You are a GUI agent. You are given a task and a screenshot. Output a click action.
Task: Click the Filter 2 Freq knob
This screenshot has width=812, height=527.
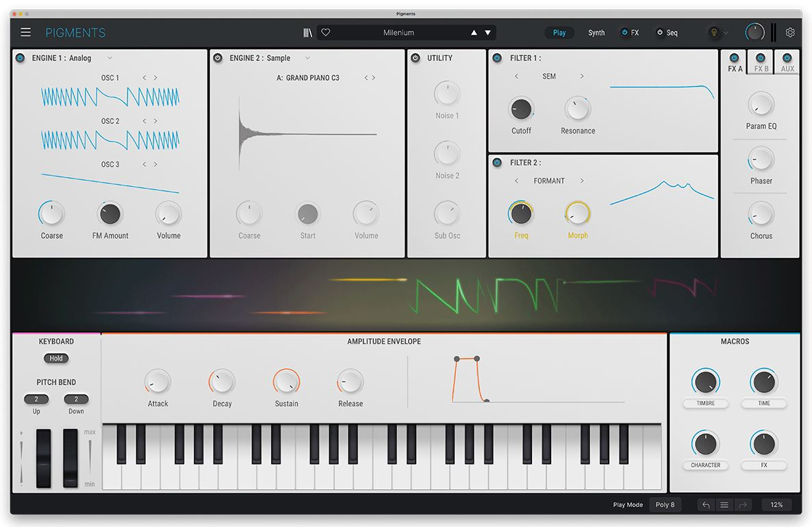click(521, 214)
